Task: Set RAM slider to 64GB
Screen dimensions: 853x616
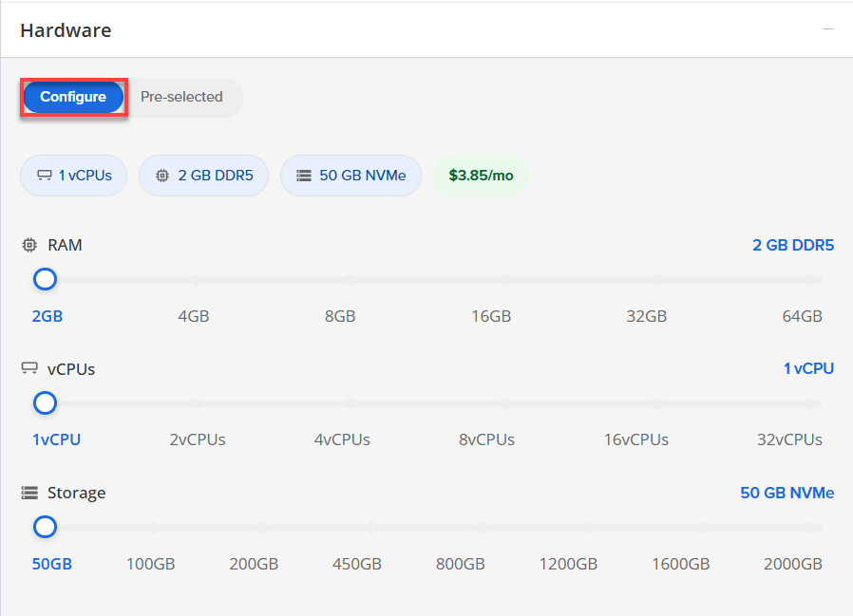Action: pyautogui.click(x=811, y=280)
